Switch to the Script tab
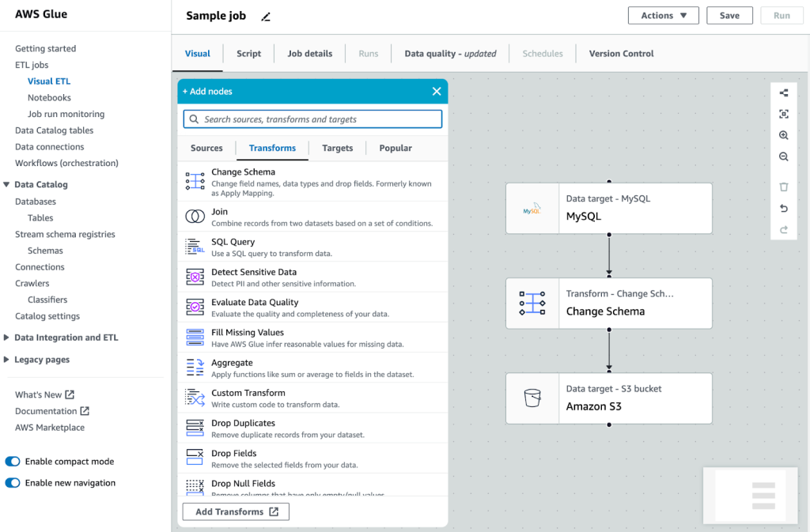The width and height of the screenshot is (810, 532). 248,54
